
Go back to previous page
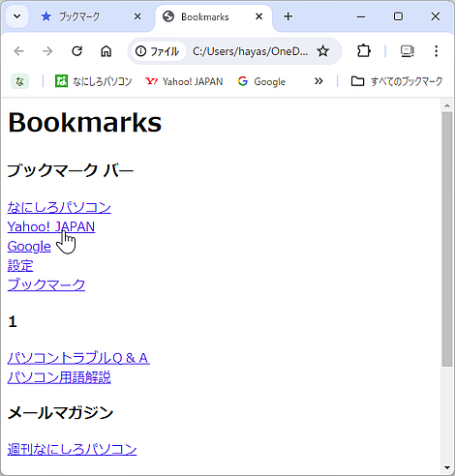click(x=19, y=51)
